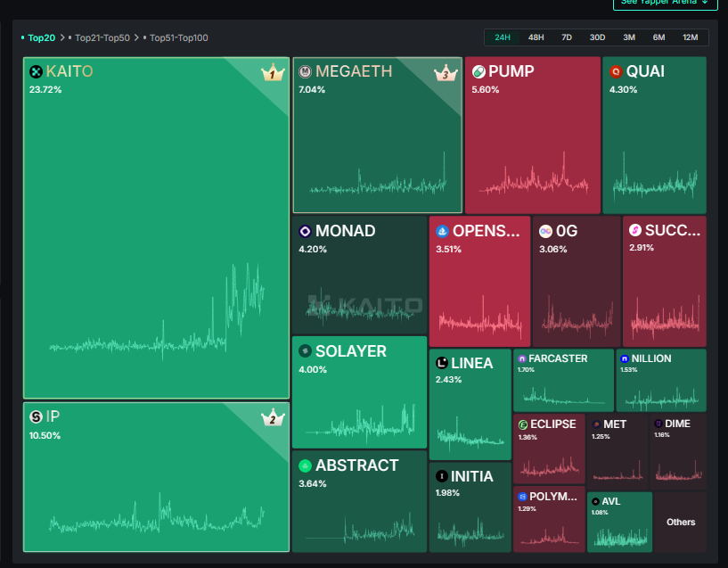Screen dimensions: 728x568
Task: Click the FARCASTER tile name
Action: 558,358
